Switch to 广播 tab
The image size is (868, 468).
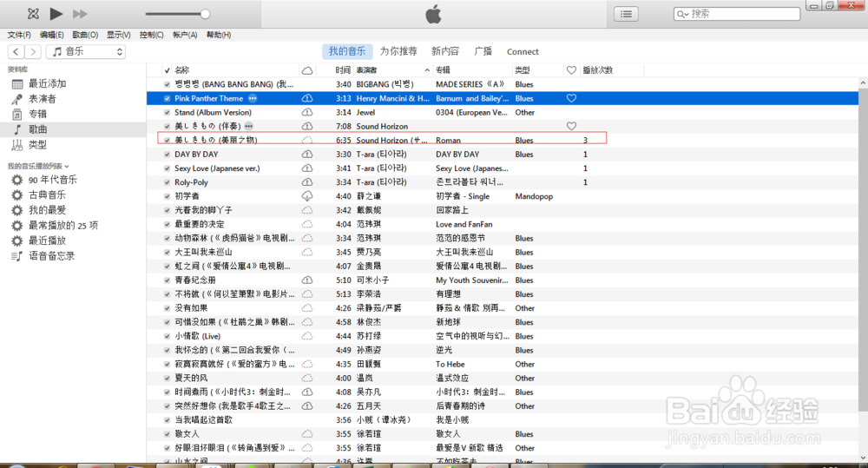point(483,51)
